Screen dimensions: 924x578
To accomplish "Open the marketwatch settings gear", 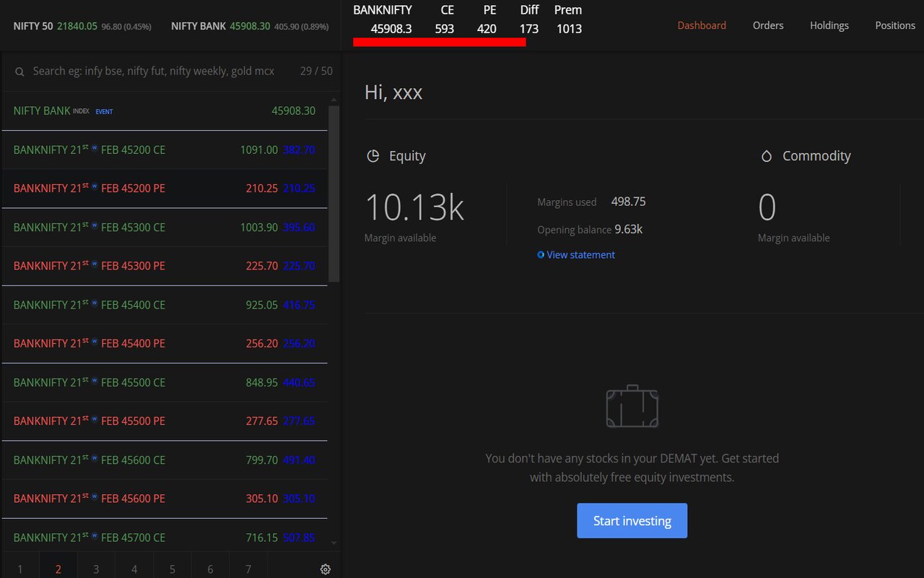I will [325, 569].
